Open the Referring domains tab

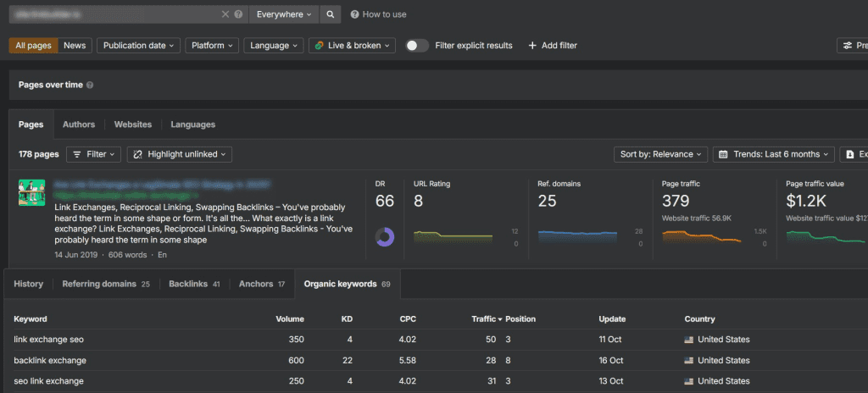(x=105, y=284)
